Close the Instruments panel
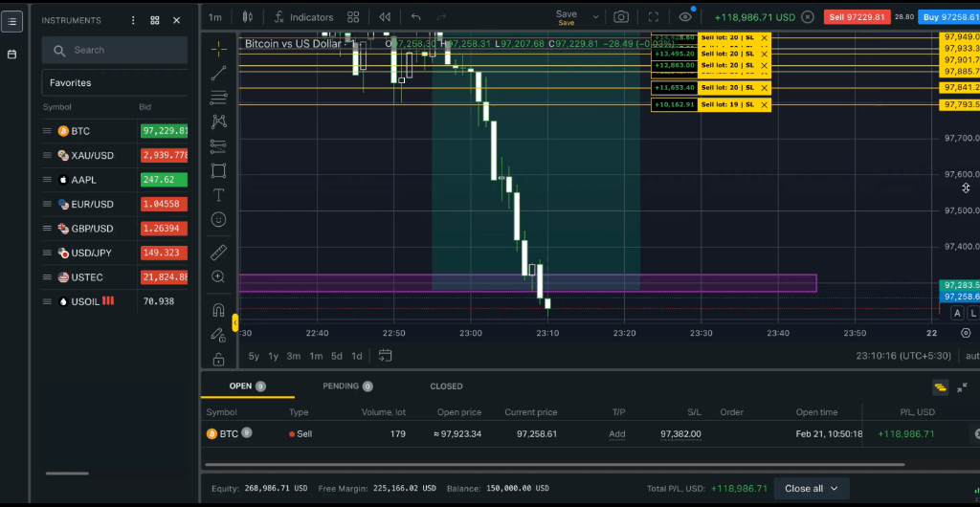 point(176,21)
